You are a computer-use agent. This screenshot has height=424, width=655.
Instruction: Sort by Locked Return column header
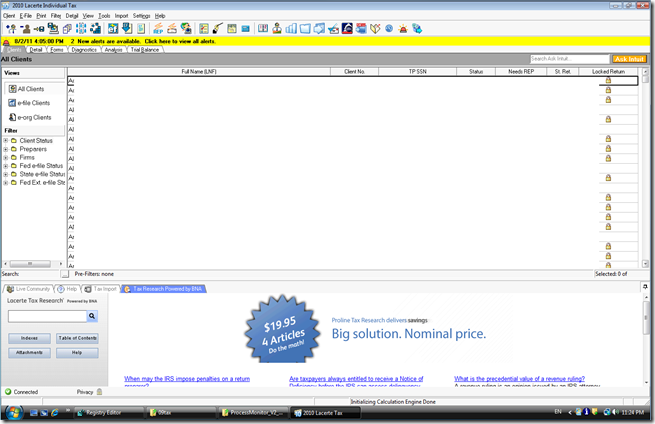point(608,71)
